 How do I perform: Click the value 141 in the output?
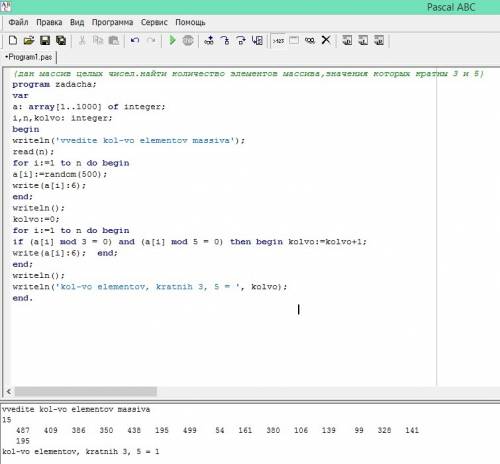pos(412,430)
